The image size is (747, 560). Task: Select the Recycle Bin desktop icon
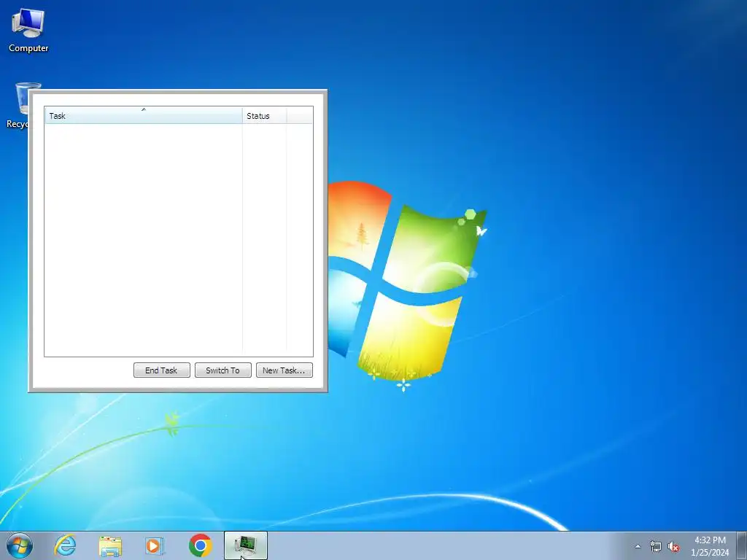point(18,106)
